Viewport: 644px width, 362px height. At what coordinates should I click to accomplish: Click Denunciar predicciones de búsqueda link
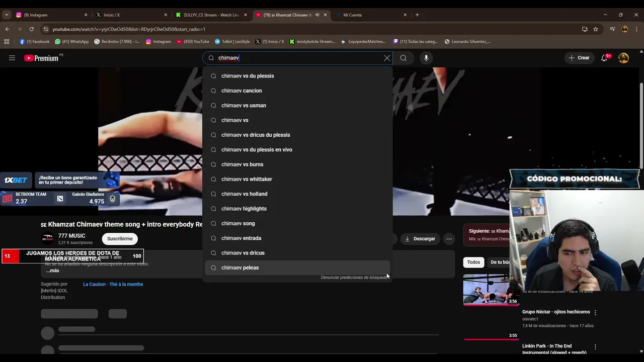pos(354,278)
